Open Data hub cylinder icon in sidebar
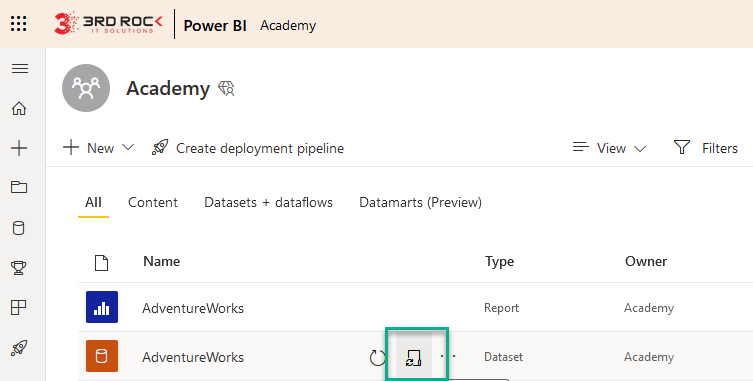The image size is (753, 381). click(x=19, y=227)
